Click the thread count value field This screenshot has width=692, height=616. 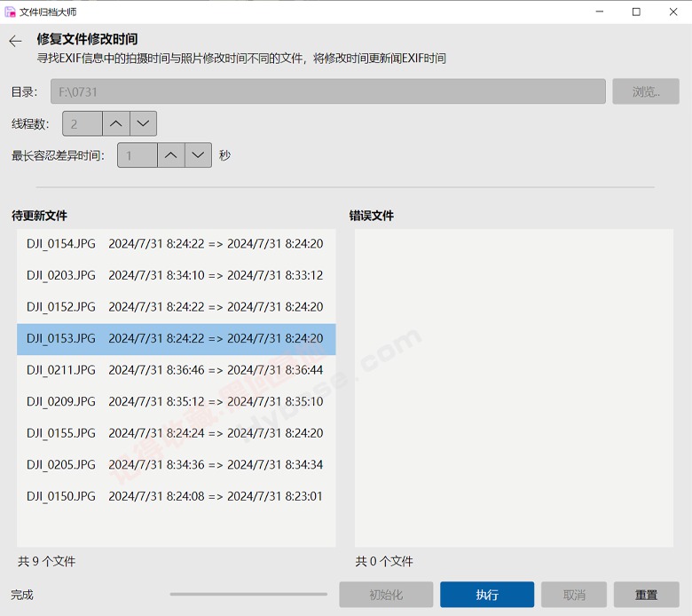(x=82, y=124)
